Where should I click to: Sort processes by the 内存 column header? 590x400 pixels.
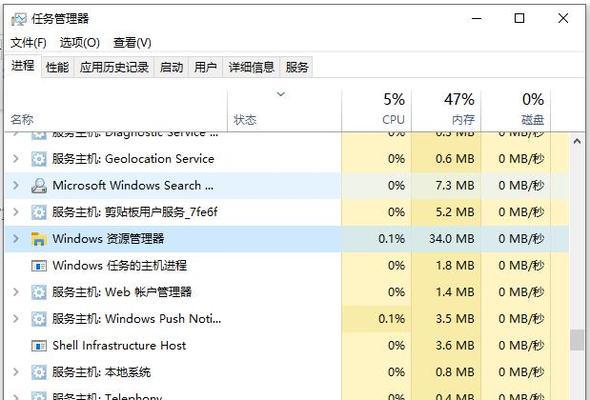tap(446, 109)
